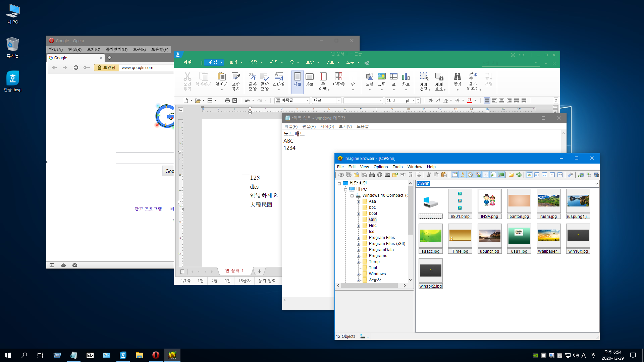Open the C:\Gnn path dropdown in Imagine

pyautogui.click(x=596, y=183)
